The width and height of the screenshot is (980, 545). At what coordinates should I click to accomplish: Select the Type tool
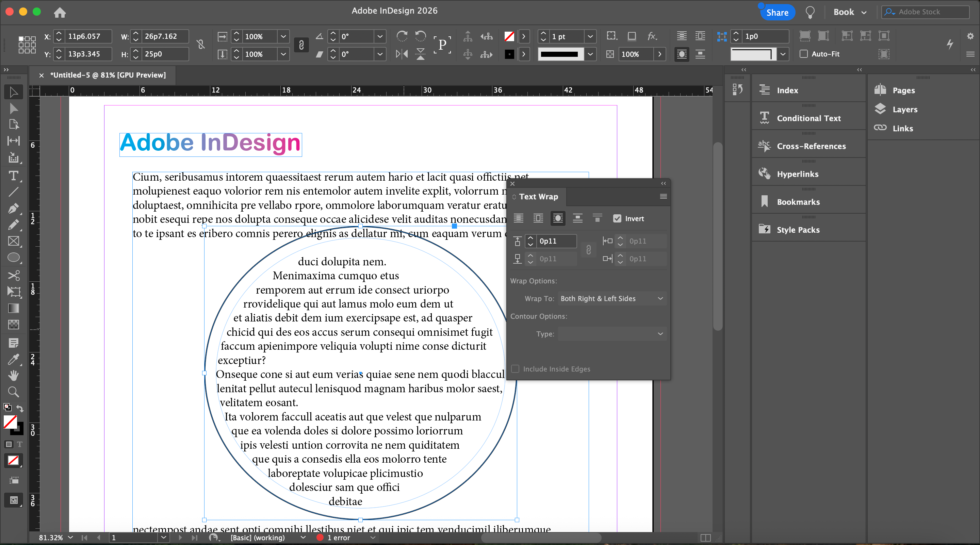click(13, 176)
